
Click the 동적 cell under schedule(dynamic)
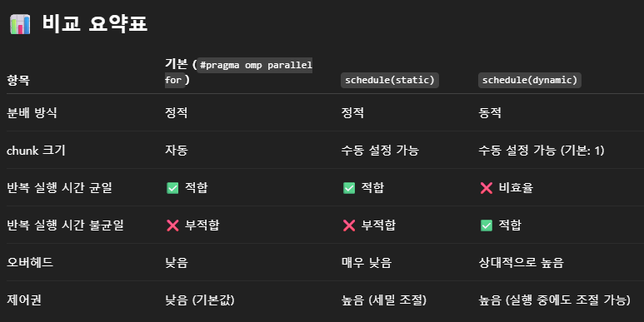[x=490, y=113]
